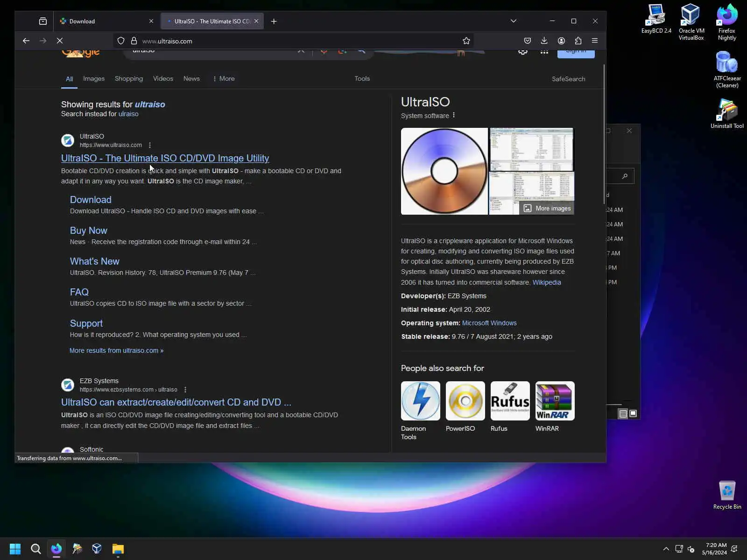Switch to News search results
Image resolution: width=747 pixels, height=560 pixels.
pyautogui.click(x=191, y=78)
